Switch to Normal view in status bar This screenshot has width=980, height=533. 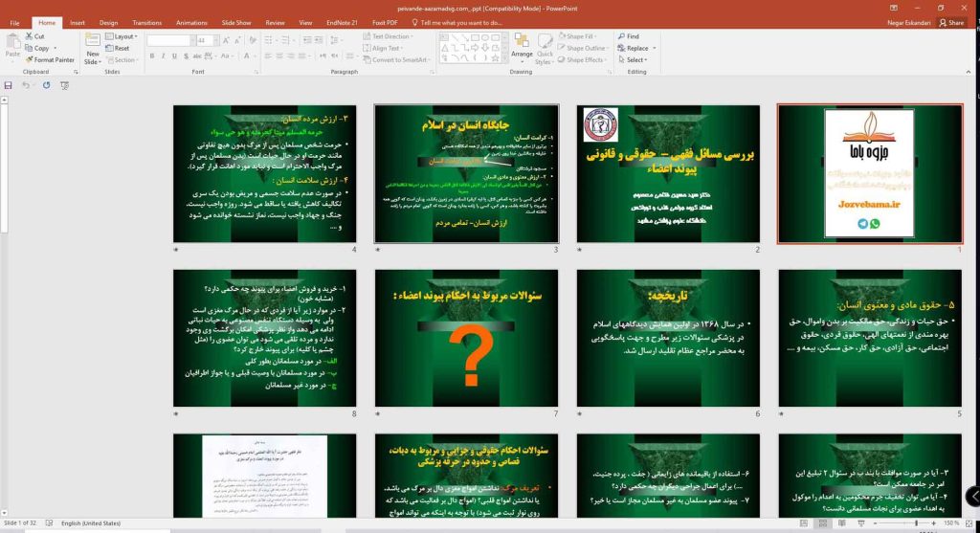804,523
